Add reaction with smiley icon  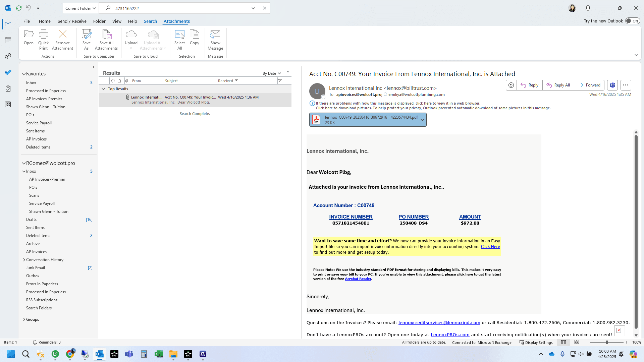point(511,85)
